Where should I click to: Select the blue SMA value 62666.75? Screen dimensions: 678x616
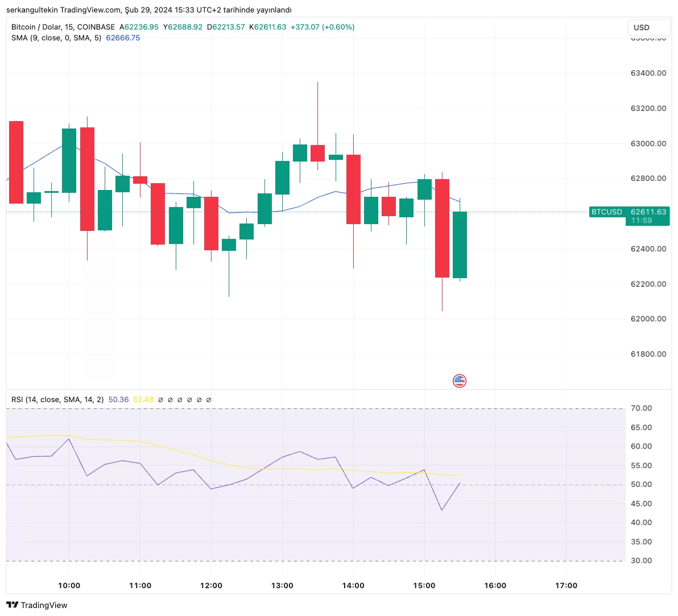(x=123, y=38)
